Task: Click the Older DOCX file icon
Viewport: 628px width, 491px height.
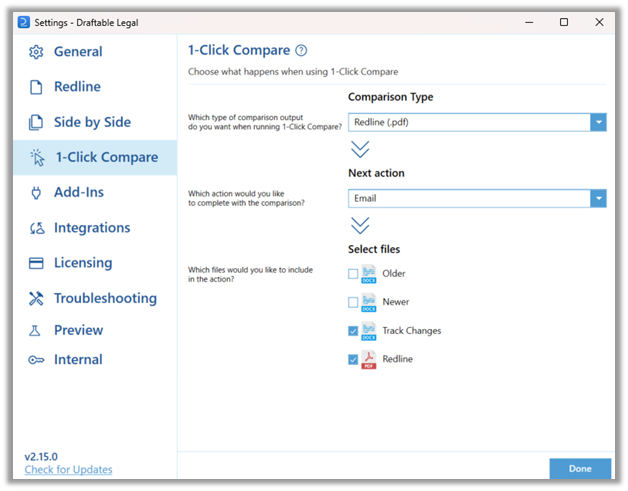Action: [x=368, y=274]
